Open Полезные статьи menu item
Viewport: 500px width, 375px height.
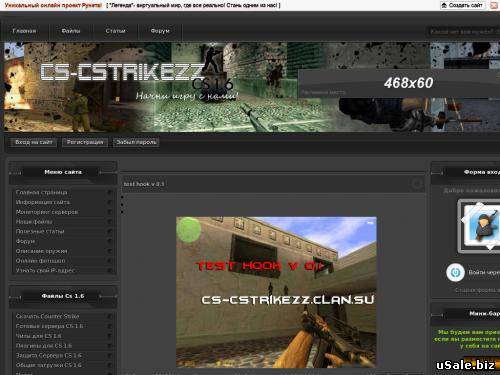coord(40,231)
